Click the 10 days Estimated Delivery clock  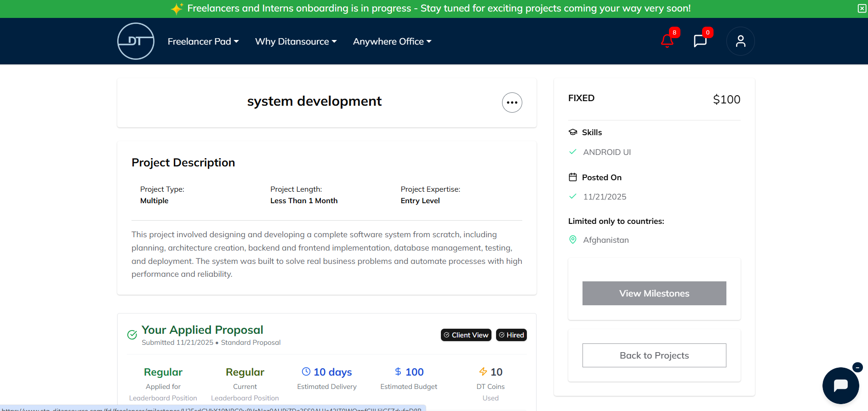(306, 371)
